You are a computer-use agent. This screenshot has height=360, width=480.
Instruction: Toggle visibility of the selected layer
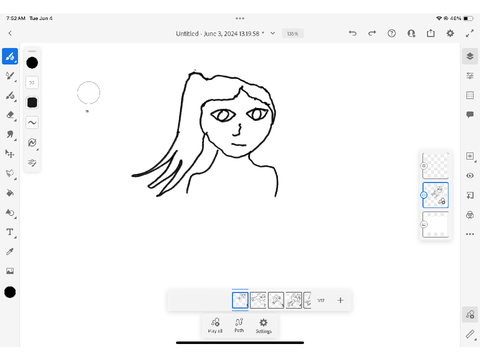(x=470, y=176)
